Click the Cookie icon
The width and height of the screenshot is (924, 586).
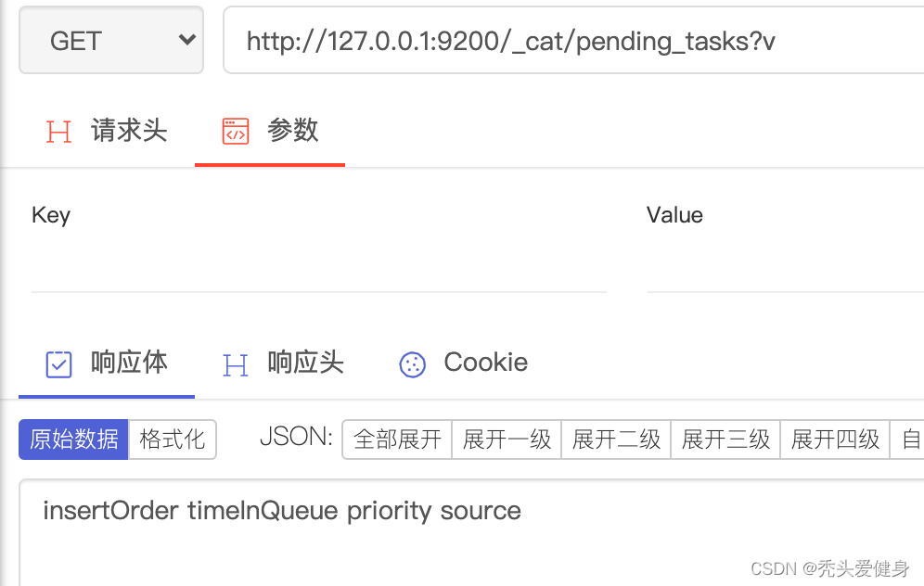[412, 364]
